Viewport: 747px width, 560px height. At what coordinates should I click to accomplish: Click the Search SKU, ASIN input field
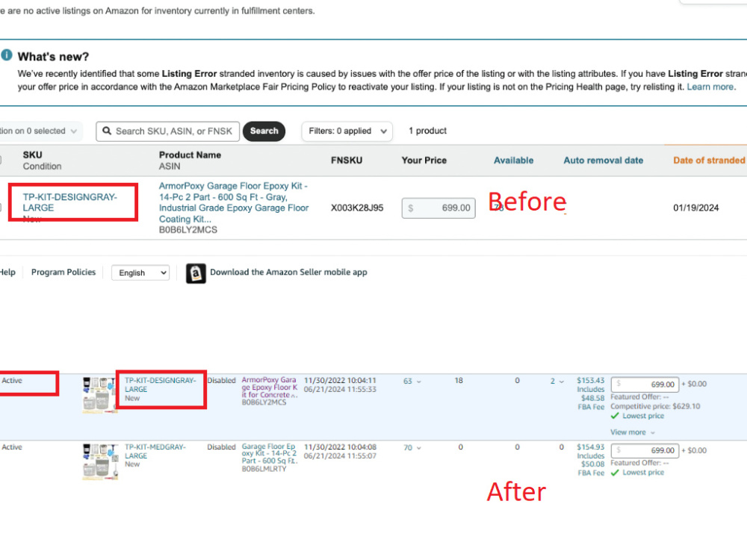point(167,131)
